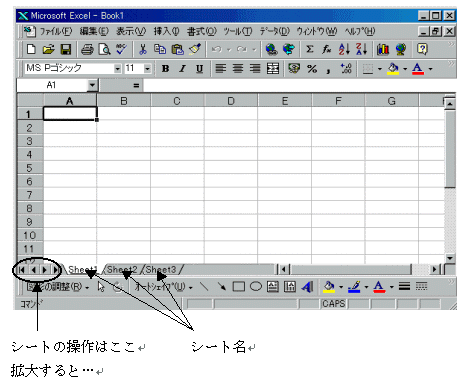Toggle Italic formatting button
The height and width of the screenshot is (380, 476).
[x=182, y=69]
